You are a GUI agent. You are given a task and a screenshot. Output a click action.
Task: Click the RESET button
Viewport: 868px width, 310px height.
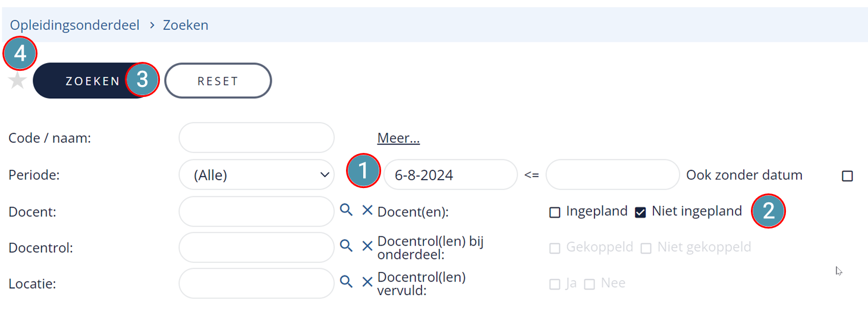[218, 81]
